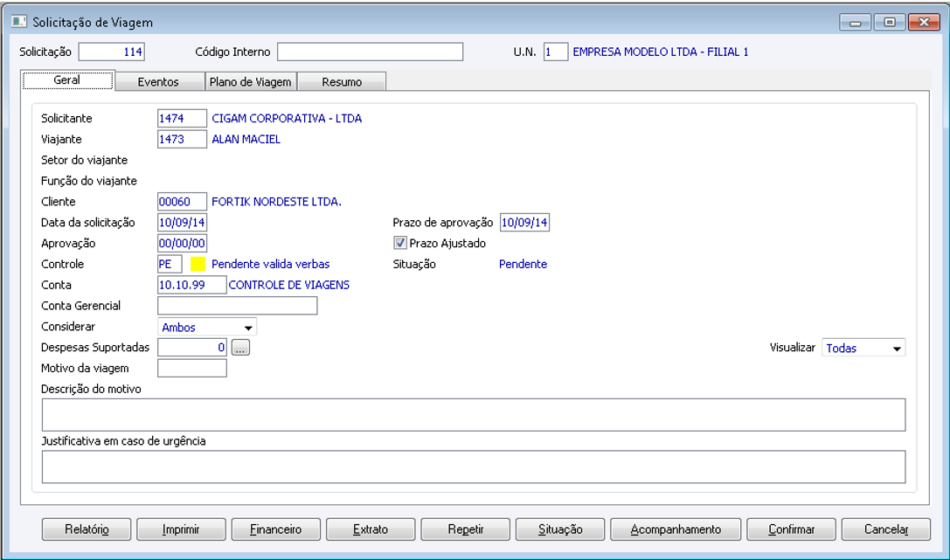Click the Data da solicitação date field
Screen dimensions: 950x560
coord(182,223)
